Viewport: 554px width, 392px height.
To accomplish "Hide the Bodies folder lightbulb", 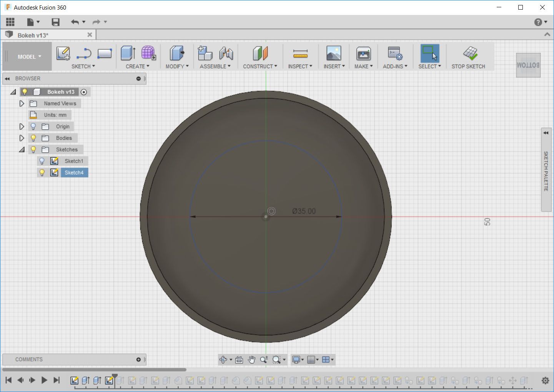I will (33, 138).
